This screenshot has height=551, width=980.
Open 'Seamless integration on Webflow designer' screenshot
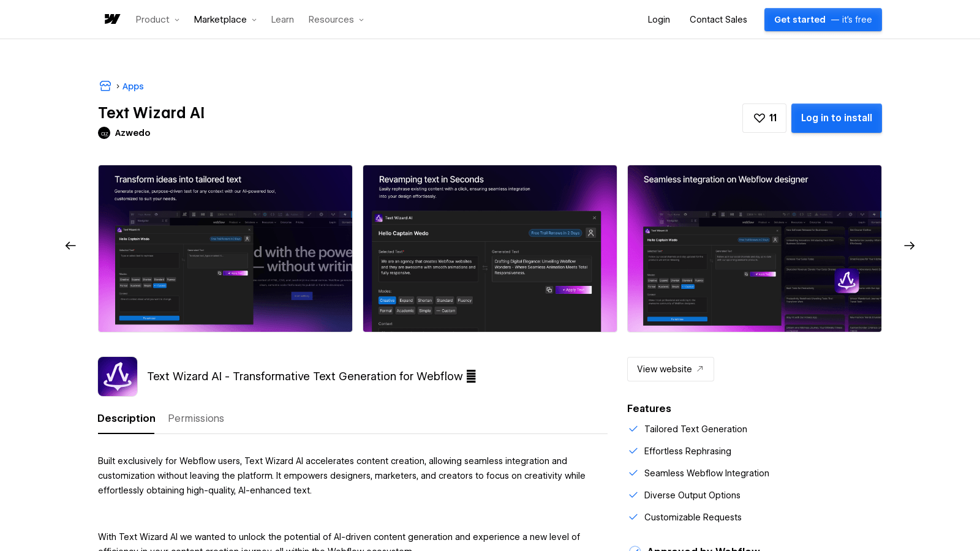(x=755, y=249)
